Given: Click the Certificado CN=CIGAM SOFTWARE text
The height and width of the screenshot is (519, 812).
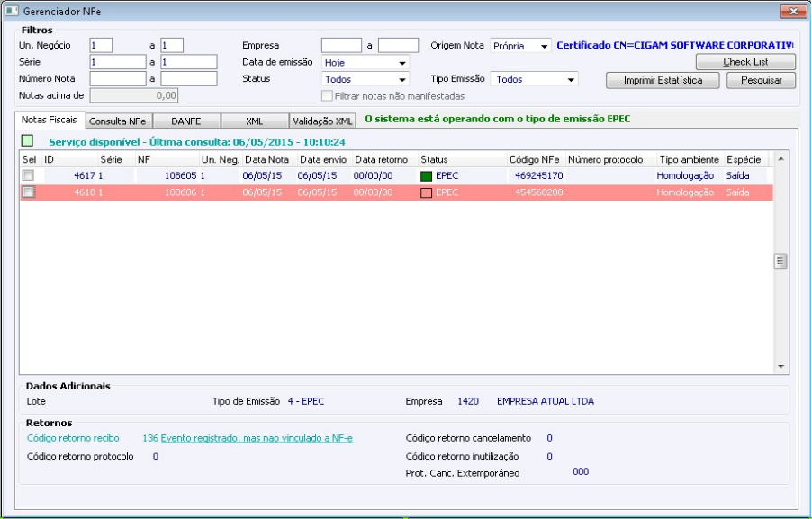Looking at the screenshot, I should pyautogui.click(x=675, y=46).
